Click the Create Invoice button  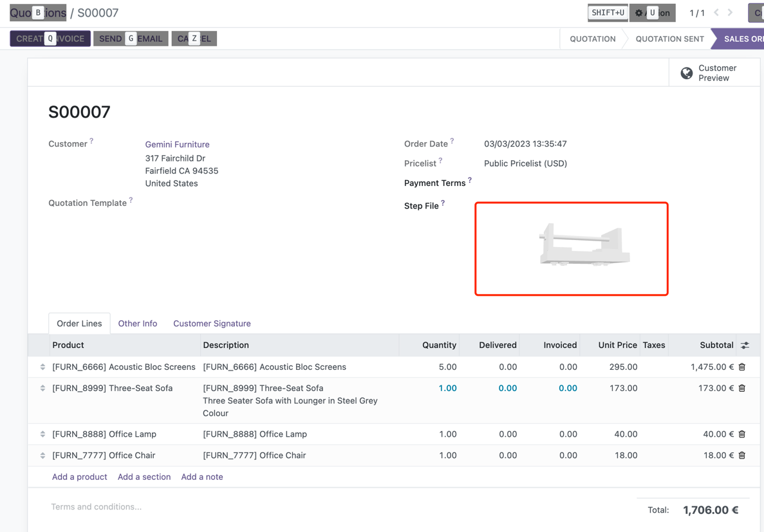tap(50, 39)
